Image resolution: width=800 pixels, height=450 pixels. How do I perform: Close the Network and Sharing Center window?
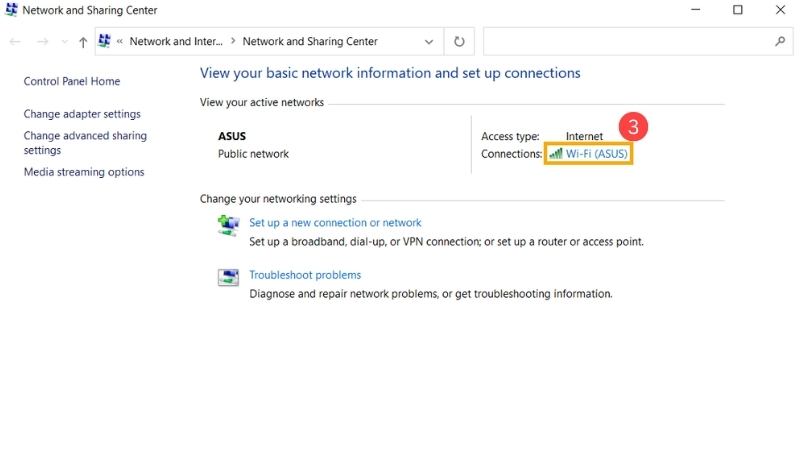(780, 10)
